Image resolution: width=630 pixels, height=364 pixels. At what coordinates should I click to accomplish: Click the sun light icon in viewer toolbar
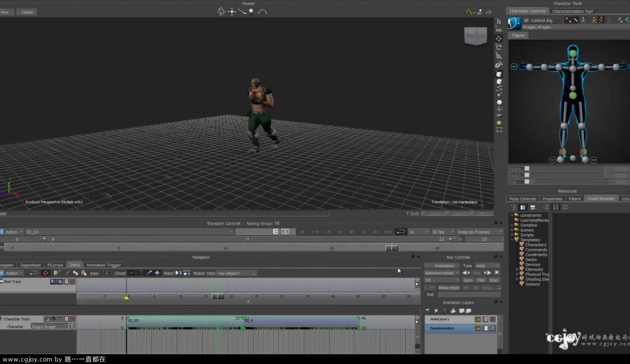499,122
